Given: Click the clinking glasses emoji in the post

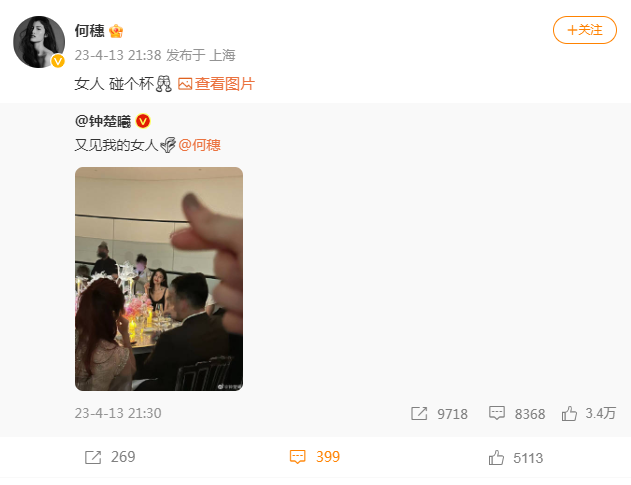Looking at the screenshot, I should pos(164,84).
